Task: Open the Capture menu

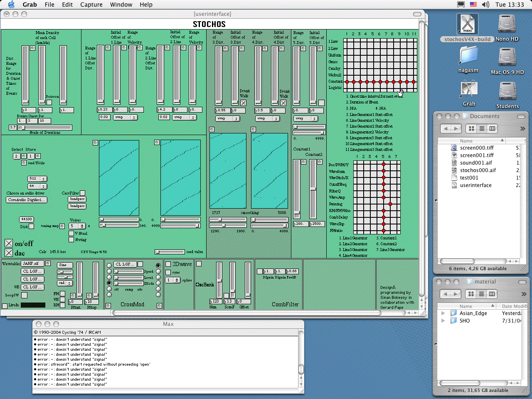Action: (x=91, y=5)
